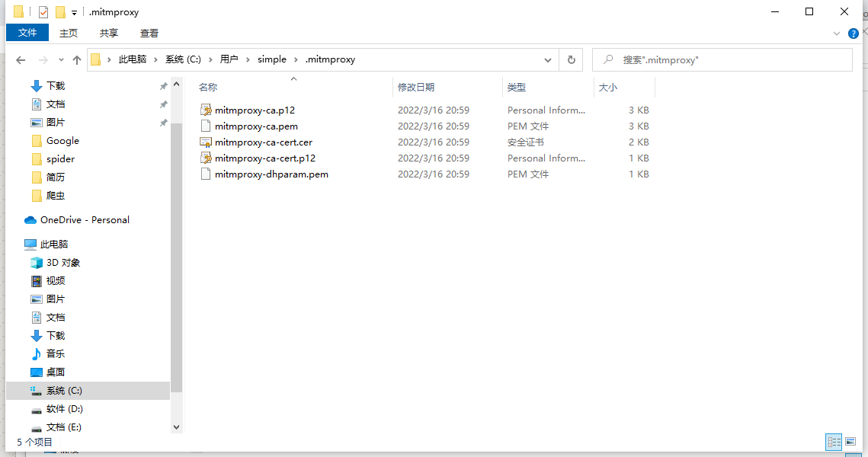This screenshot has height=457, width=868.
Task: Refresh the current folder view
Action: [572, 59]
